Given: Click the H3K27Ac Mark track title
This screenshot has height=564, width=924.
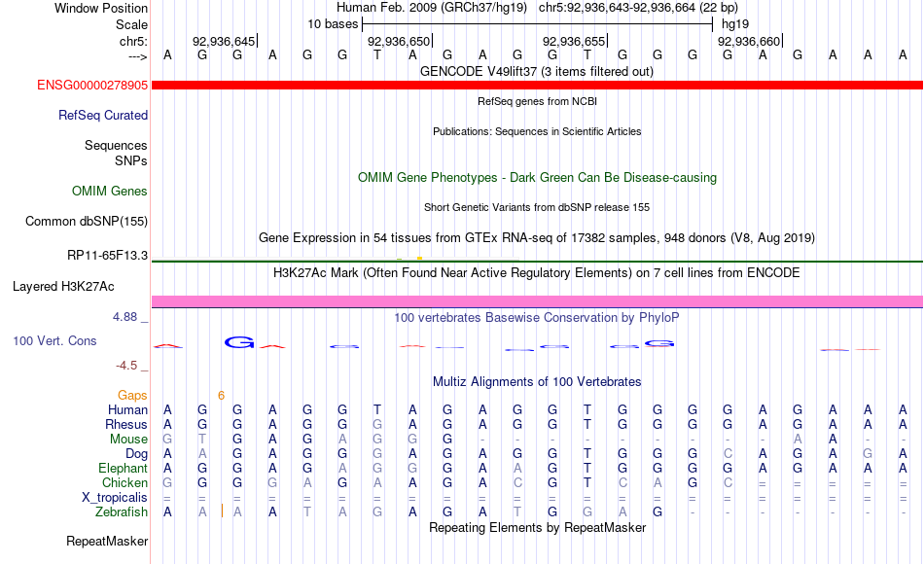Looking at the screenshot, I should point(537,273).
